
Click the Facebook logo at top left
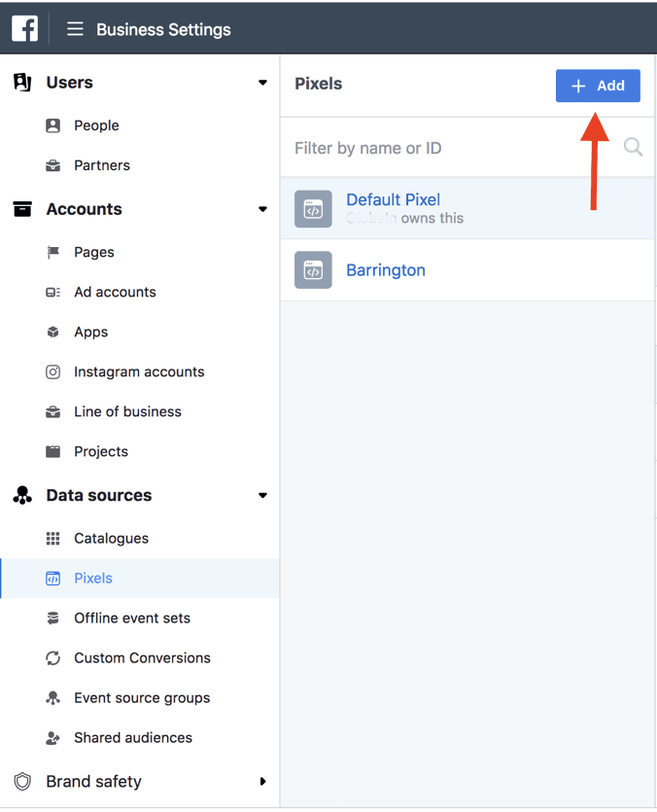(24, 27)
